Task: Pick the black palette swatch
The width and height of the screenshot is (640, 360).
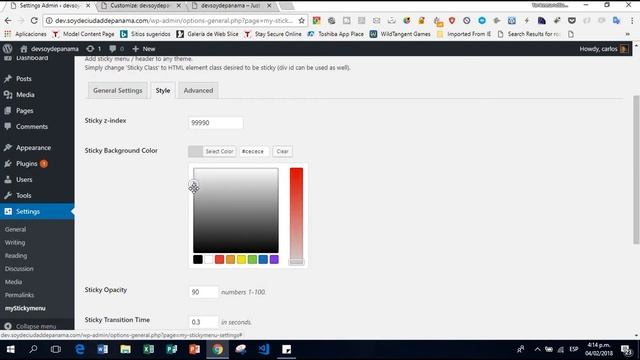Action: click(198, 260)
